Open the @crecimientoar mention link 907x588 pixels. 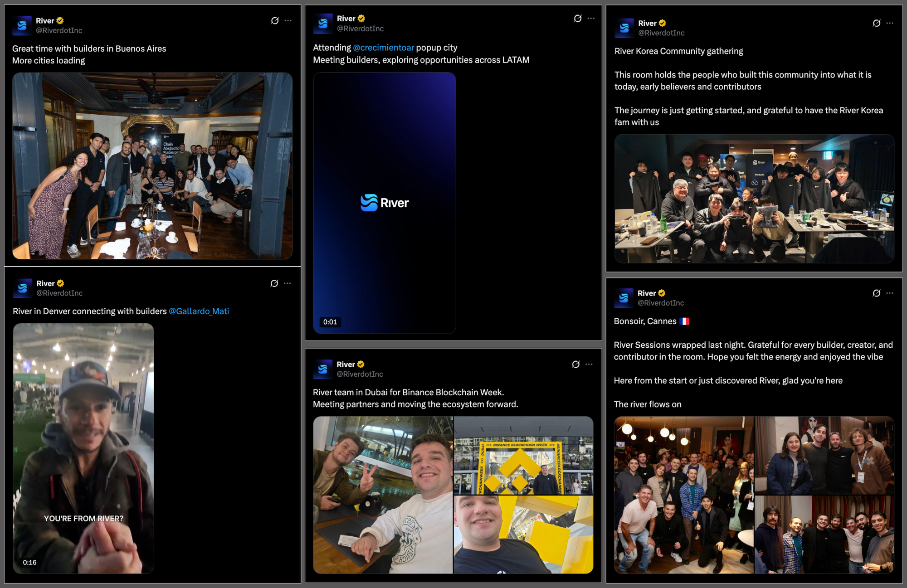[383, 48]
